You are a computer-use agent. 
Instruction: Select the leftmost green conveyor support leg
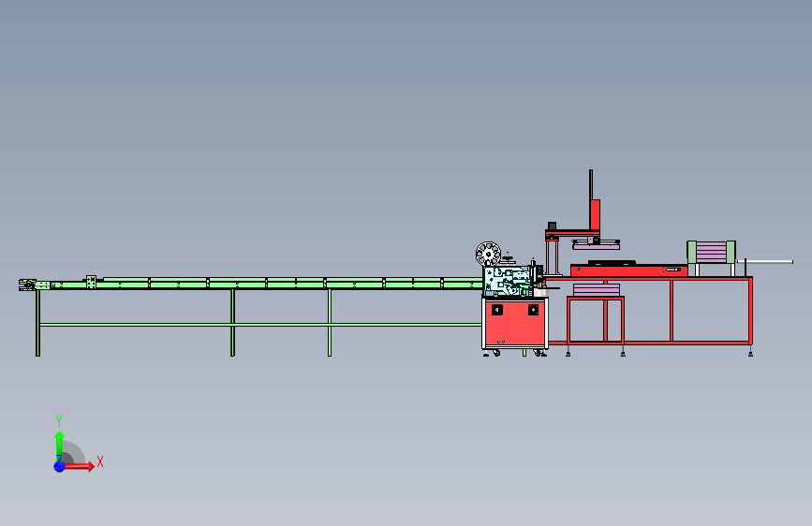click(x=37, y=323)
